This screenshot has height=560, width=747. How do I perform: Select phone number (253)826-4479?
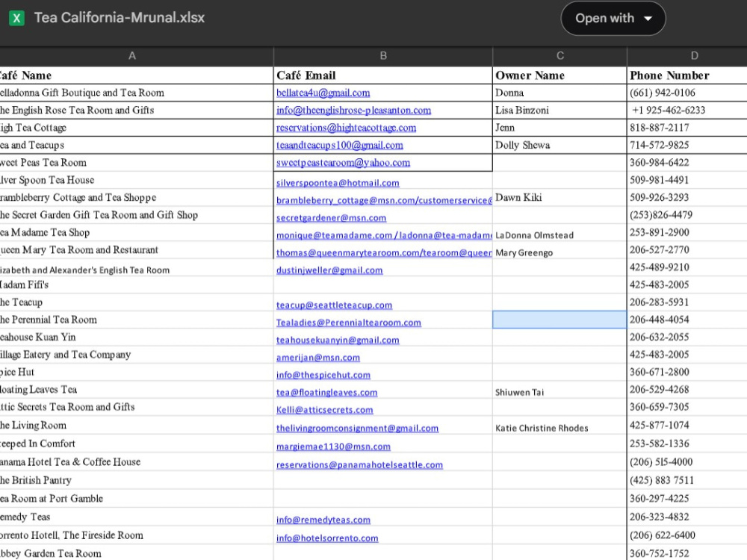click(x=687, y=215)
